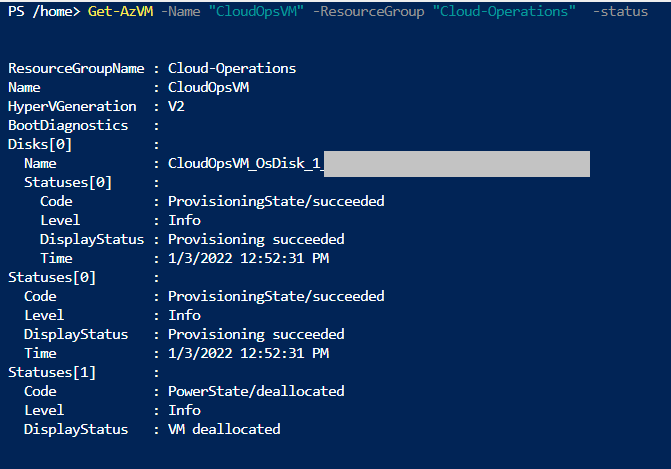Click the "Cloud-Operations" resource group argument
Viewport: 671px width, 469px height.
point(504,11)
